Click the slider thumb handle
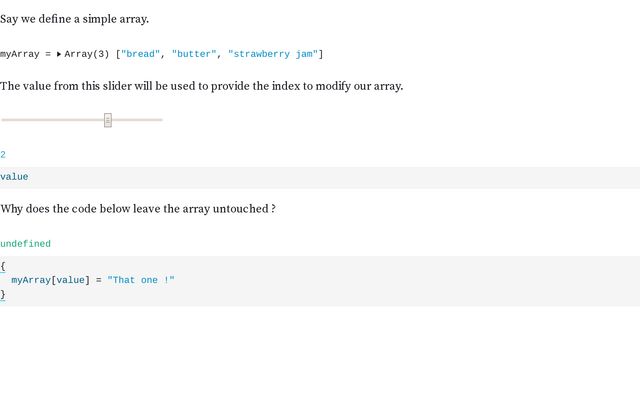This screenshot has width=640, height=400. click(x=108, y=120)
